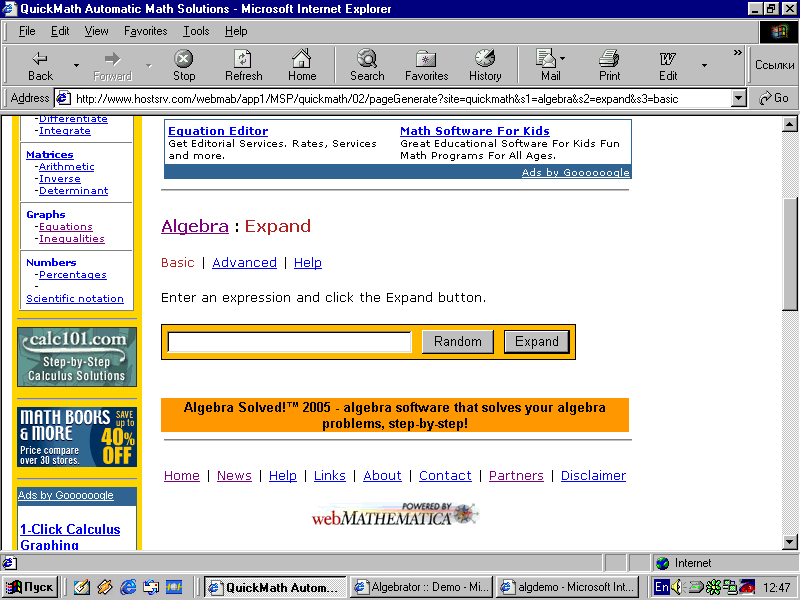Open the Integrate sidebar link
800x600 pixels.
65,131
